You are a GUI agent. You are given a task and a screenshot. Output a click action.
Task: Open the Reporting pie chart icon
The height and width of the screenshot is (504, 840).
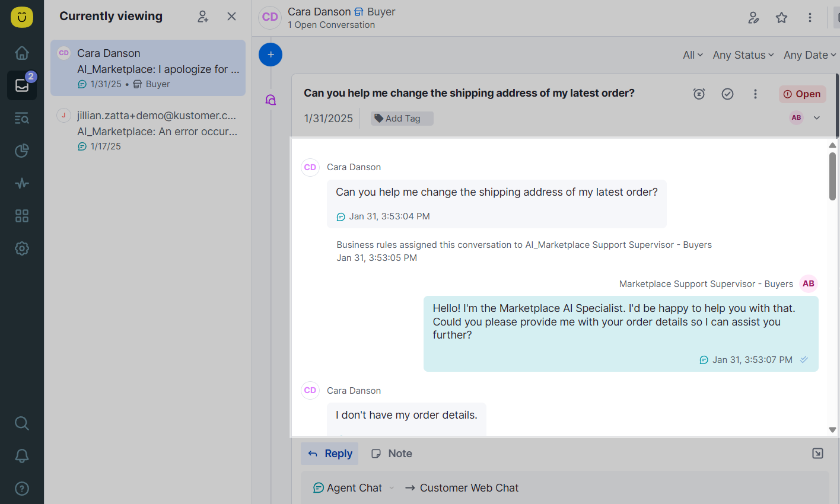coord(22,151)
